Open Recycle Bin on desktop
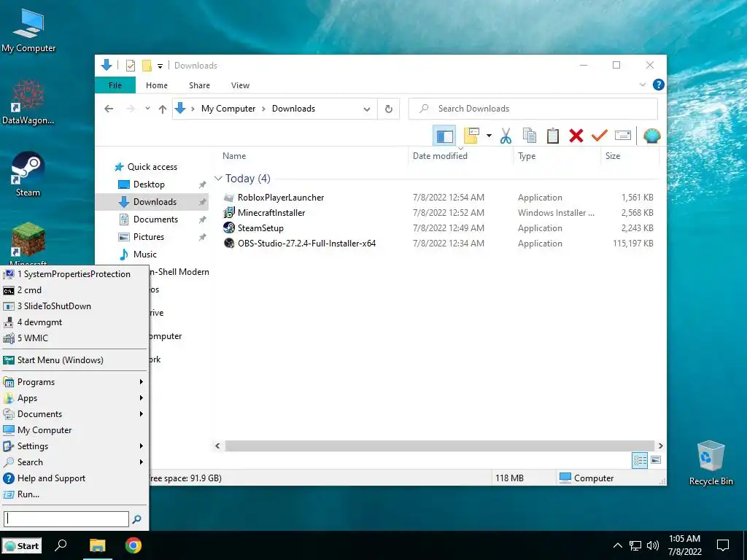The image size is (747, 560). pyautogui.click(x=711, y=463)
